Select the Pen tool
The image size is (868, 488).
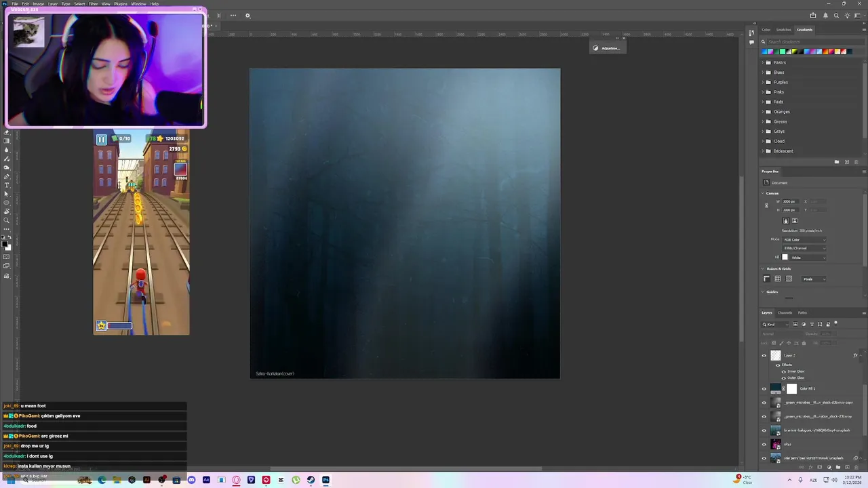pyautogui.click(x=6, y=176)
